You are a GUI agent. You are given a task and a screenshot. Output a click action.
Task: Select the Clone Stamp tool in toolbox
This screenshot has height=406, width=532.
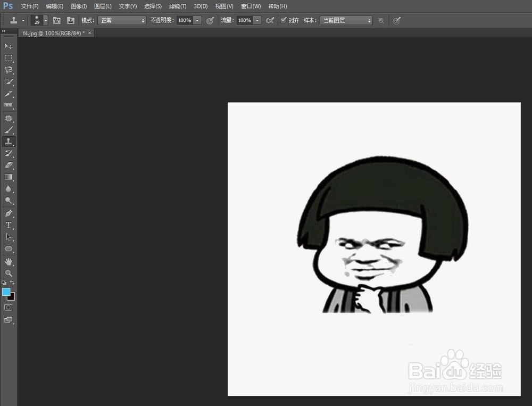click(x=9, y=142)
